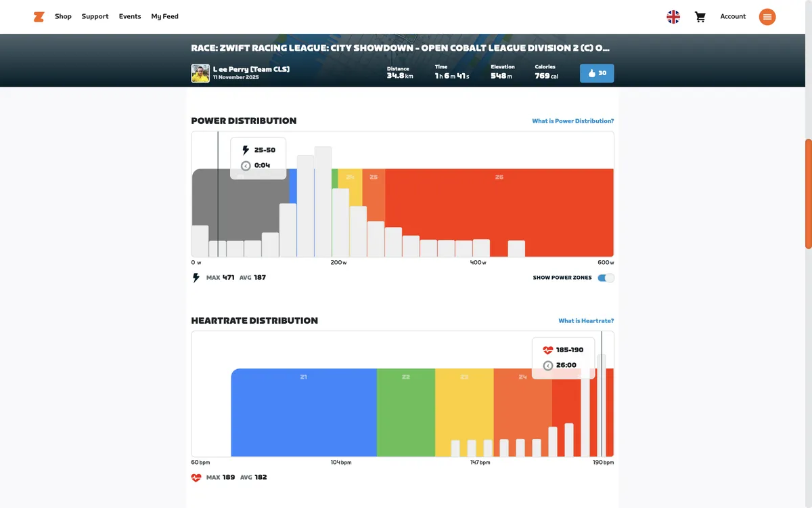The height and width of the screenshot is (508, 812).
Task: Click the tallest power distribution bar
Action: tap(323, 202)
